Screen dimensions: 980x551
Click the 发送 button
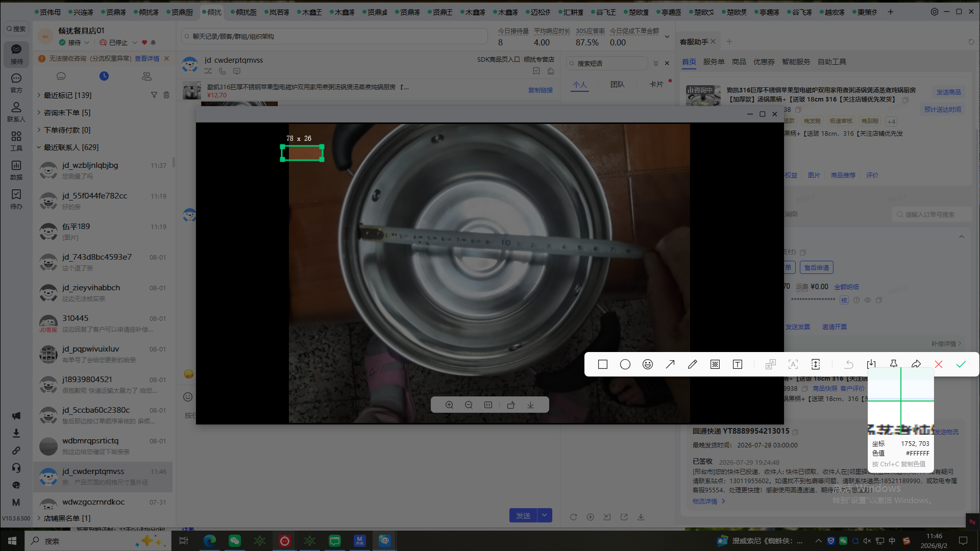point(523,515)
